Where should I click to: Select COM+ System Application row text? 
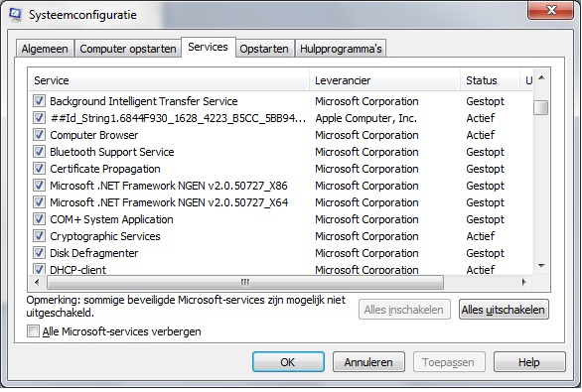pyautogui.click(x=111, y=219)
